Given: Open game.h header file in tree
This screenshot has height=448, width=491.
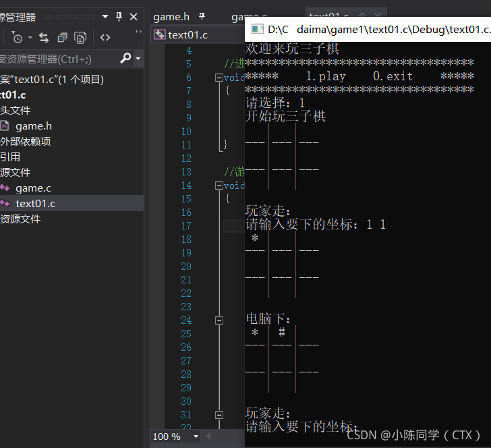Looking at the screenshot, I should click(34, 126).
